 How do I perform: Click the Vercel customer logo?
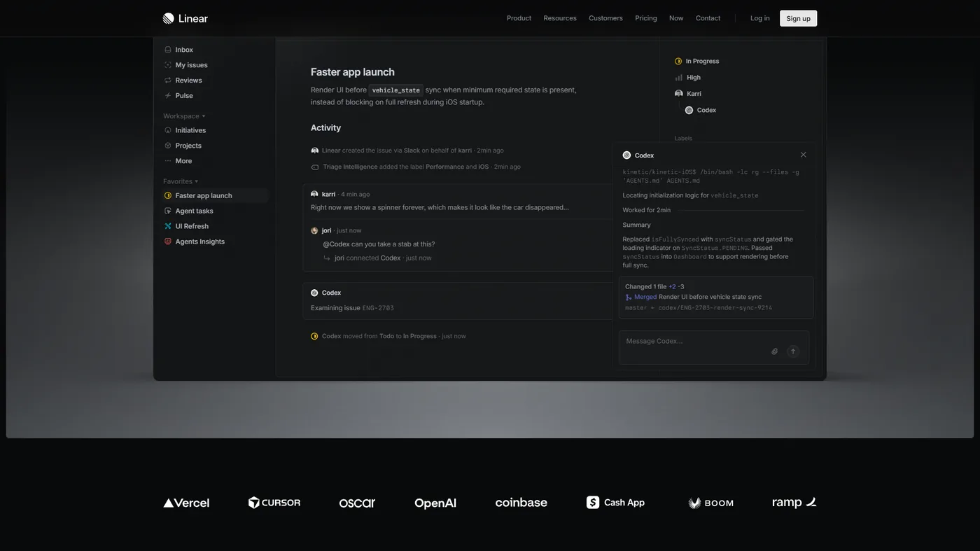coord(186,503)
